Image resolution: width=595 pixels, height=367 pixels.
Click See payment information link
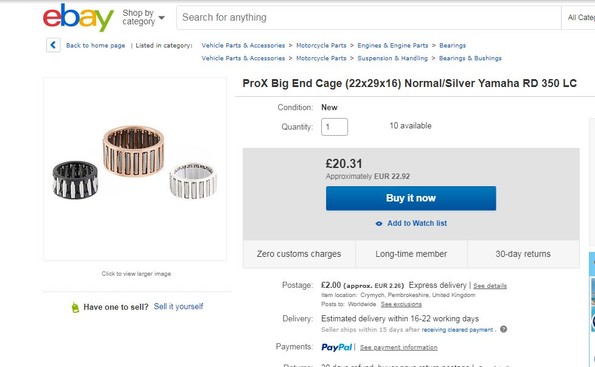(x=398, y=347)
